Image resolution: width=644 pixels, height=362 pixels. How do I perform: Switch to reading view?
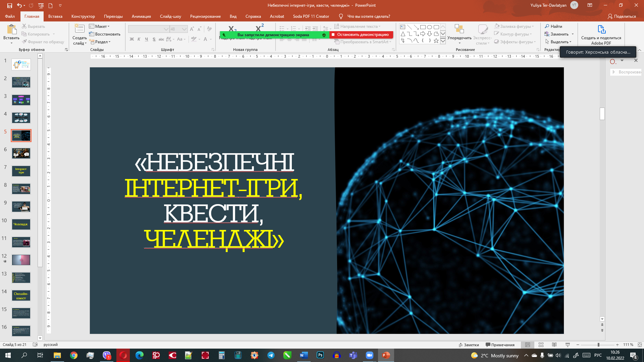554,345
